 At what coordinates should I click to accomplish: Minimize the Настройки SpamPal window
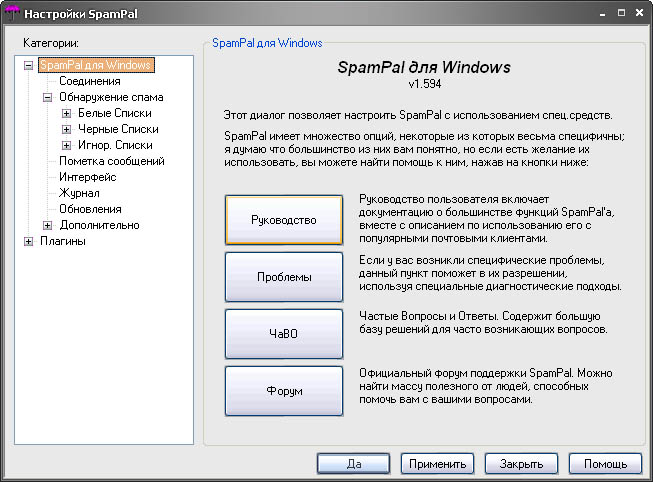click(x=602, y=13)
